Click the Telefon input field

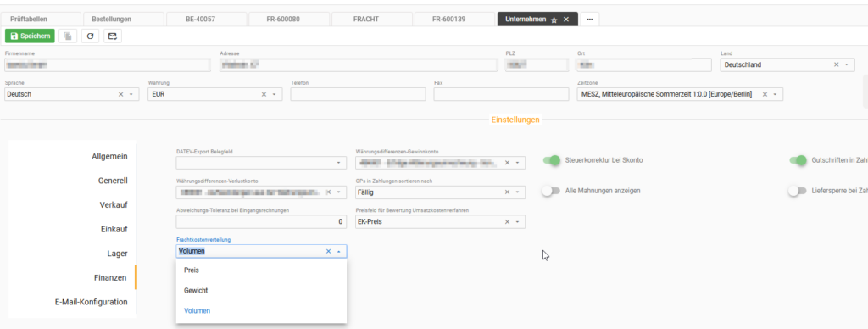[x=358, y=94]
